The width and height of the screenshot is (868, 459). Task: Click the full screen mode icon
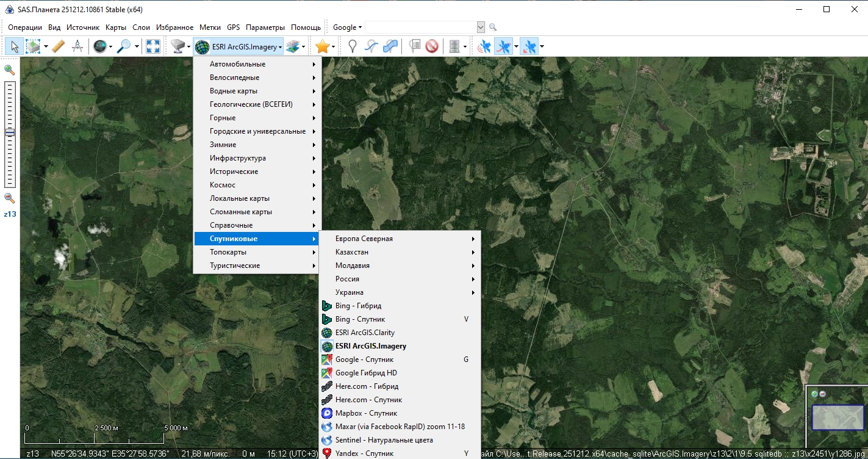click(152, 46)
